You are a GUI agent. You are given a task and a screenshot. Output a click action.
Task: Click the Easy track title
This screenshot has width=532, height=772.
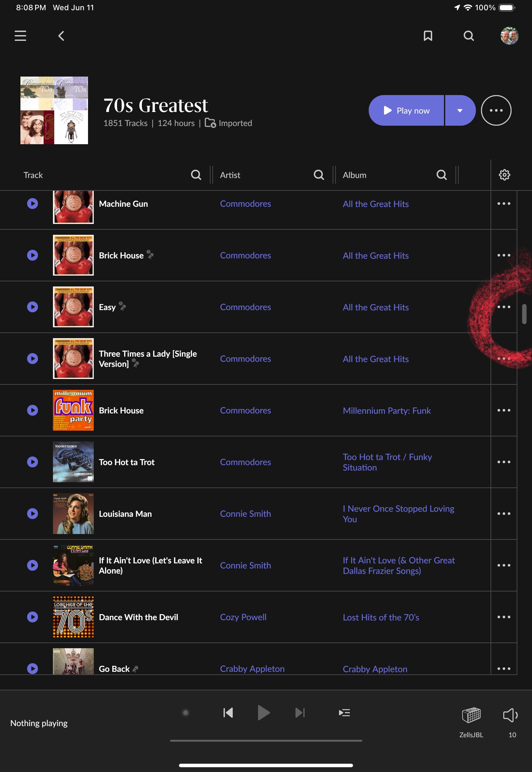[x=107, y=307]
